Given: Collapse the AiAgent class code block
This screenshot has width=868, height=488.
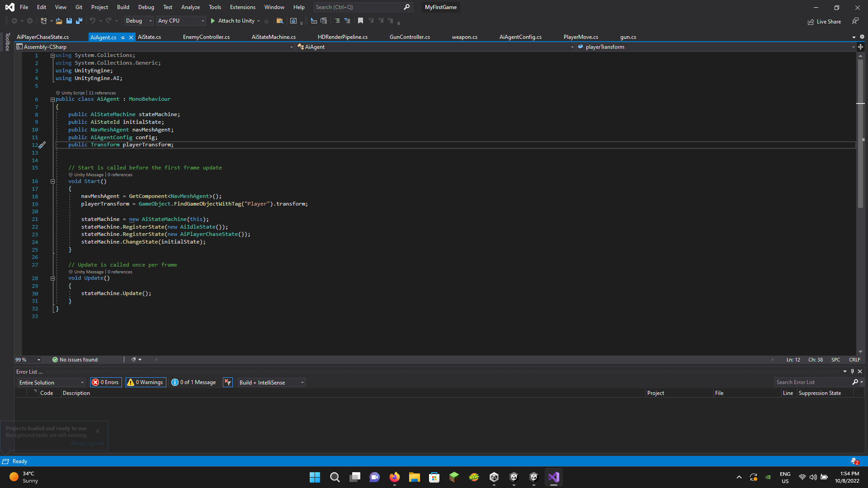Looking at the screenshot, I should click(52, 99).
